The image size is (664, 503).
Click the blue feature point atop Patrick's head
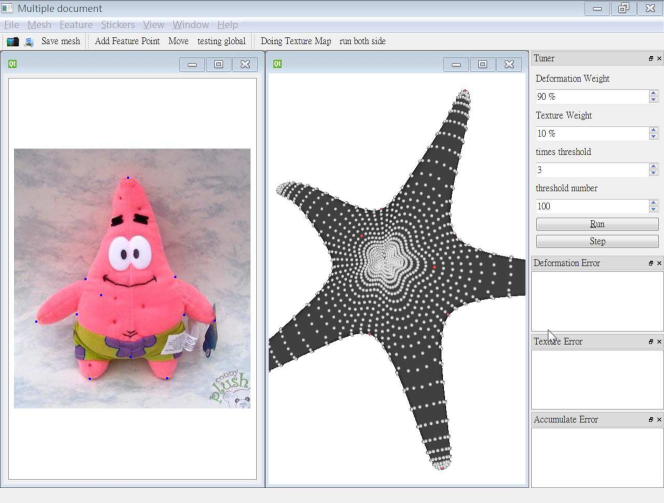(128, 178)
